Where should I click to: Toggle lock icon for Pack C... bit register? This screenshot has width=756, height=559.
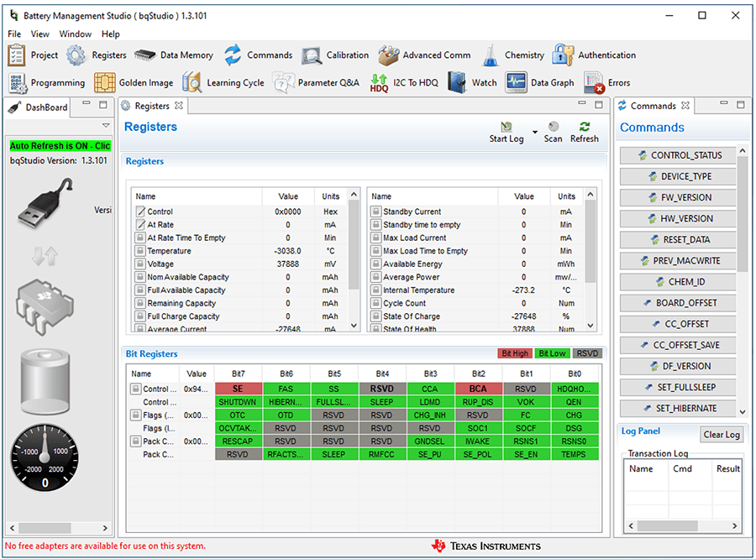pyautogui.click(x=135, y=441)
